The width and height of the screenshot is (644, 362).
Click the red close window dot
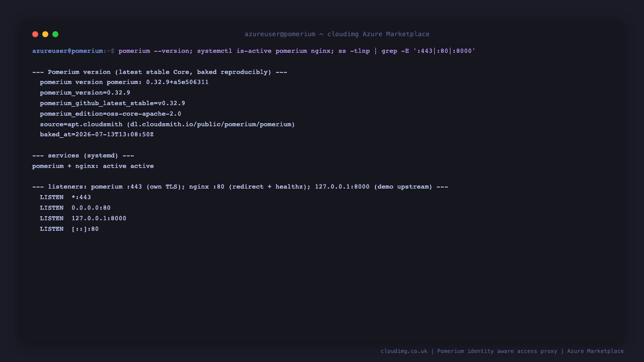click(x=35, y=34)
